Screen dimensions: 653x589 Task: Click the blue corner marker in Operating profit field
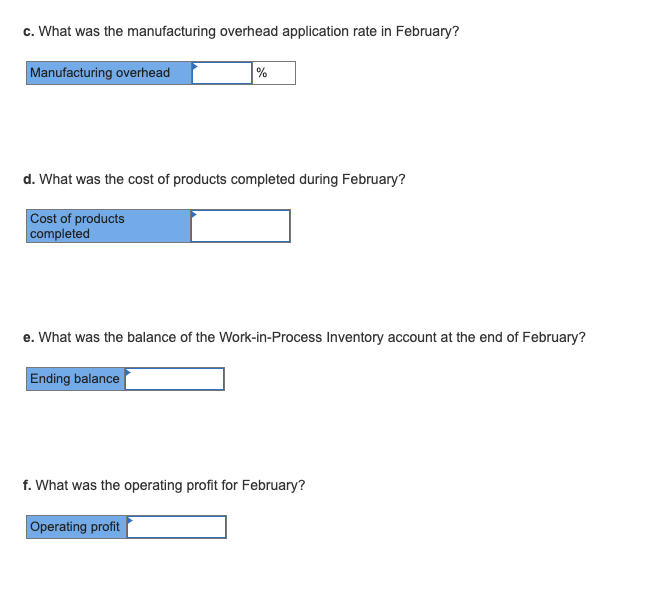[x=130, y=520]
